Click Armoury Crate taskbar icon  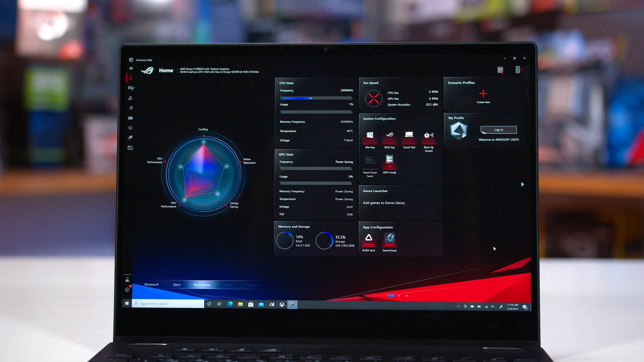click(x=292, y=304)
